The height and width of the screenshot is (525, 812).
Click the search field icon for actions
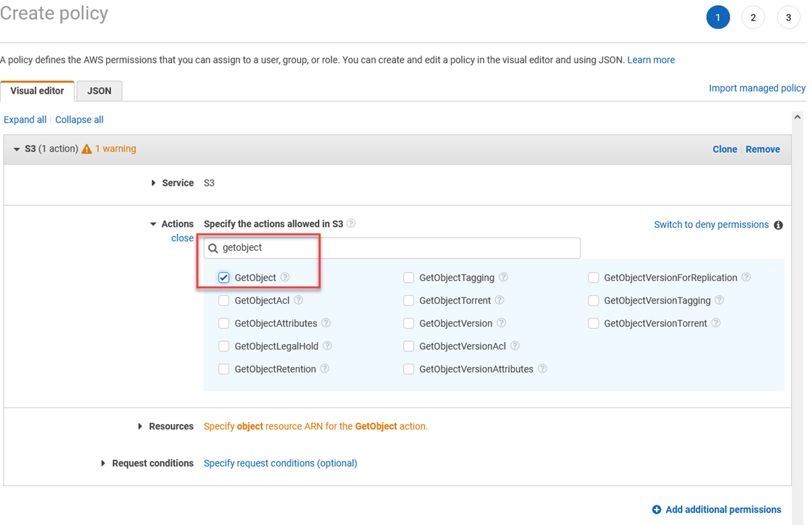pyautogui.click(x=215, y=247)
